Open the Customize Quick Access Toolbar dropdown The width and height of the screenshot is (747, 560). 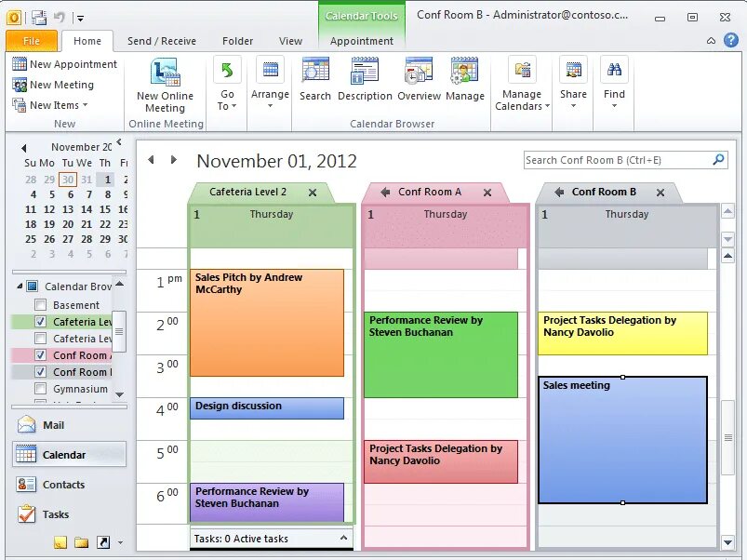pos(81,18)
